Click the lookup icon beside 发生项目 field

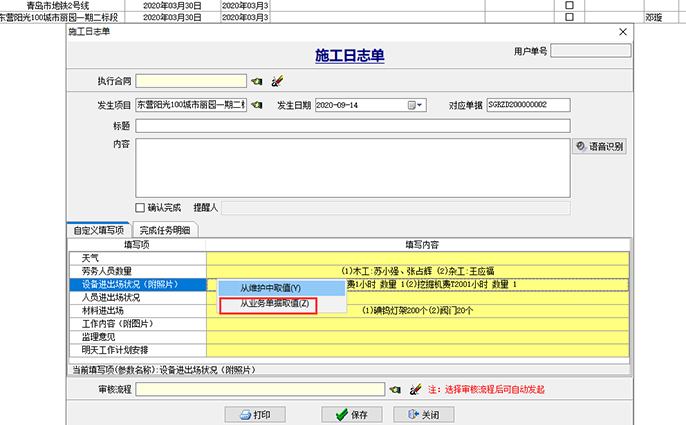coord(256,105)
